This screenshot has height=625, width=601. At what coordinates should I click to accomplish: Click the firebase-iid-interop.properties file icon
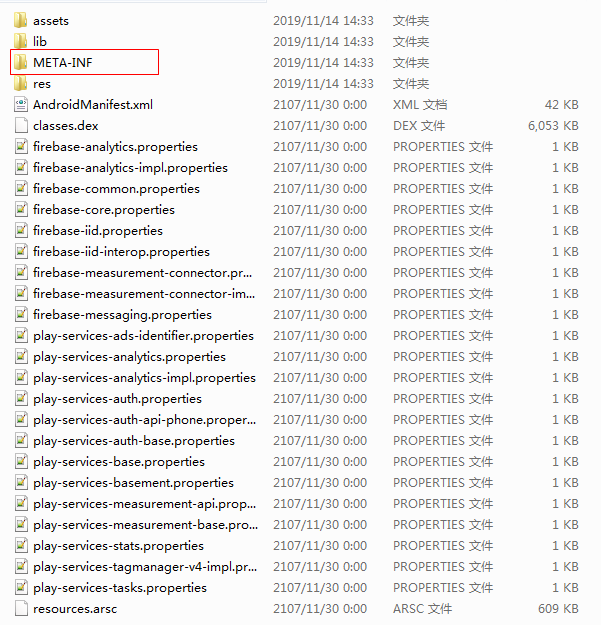pos(21,252)
